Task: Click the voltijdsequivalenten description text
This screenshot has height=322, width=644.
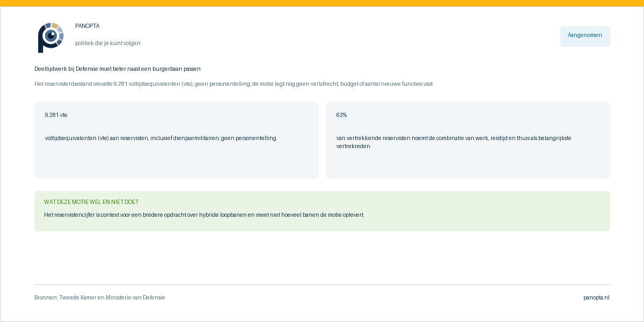Action: tap(160, 138)
